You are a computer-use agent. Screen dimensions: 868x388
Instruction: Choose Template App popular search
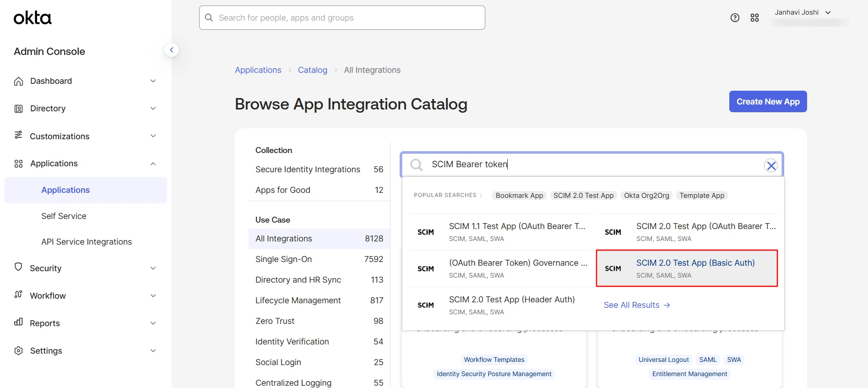pyautogui.click(x=702, y=196)
